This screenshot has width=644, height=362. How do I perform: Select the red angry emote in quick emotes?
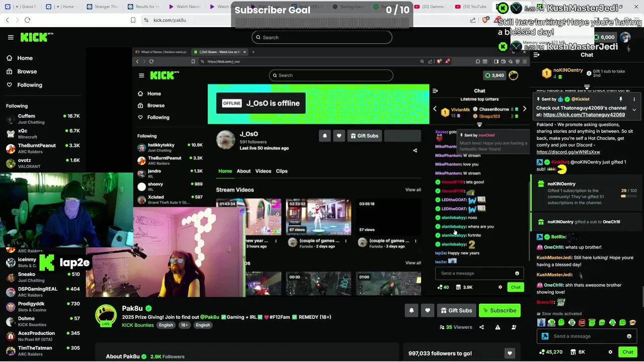click(582, 323)
